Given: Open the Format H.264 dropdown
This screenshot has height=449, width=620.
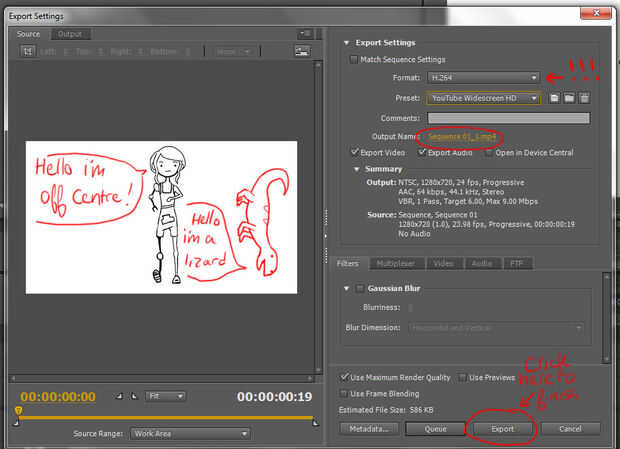Looking at the screenshot, I should [x=483, y=77].
